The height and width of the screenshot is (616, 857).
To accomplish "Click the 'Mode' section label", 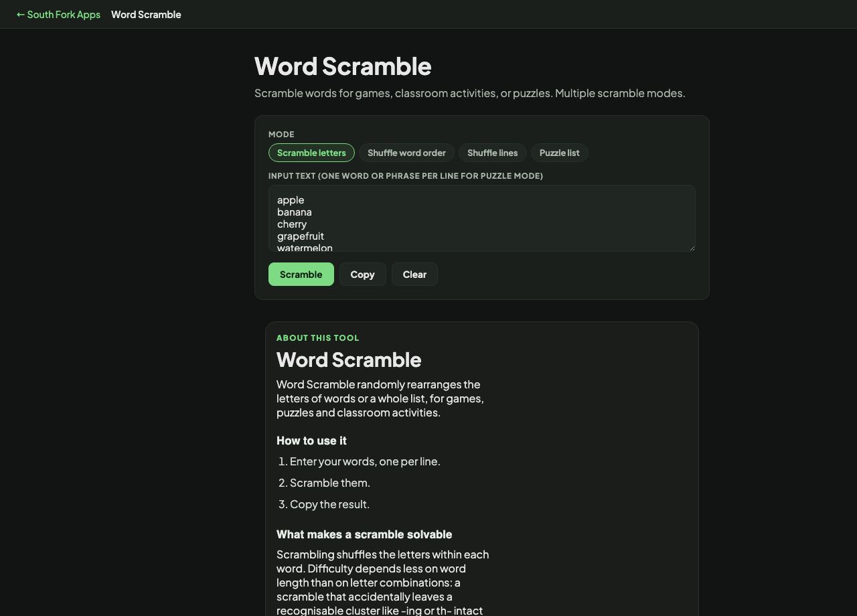I will pyautogui.click(x=281, y=135).
